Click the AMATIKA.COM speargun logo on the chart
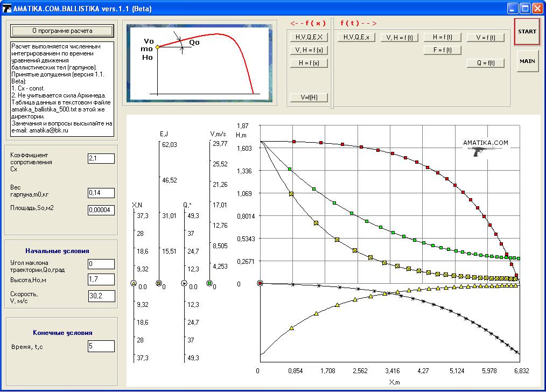Image resolution: width=546 pixels, height=392 pixels. pos(485,149)
